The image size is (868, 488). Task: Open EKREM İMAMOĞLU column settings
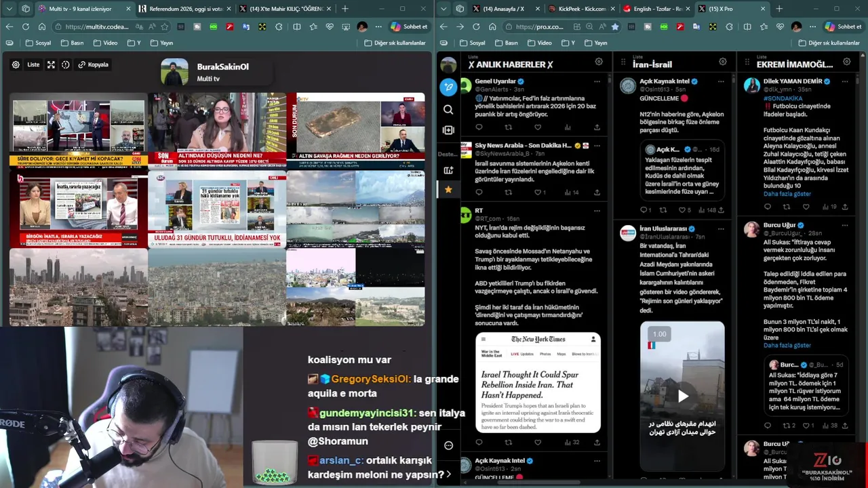click(847, 62)
